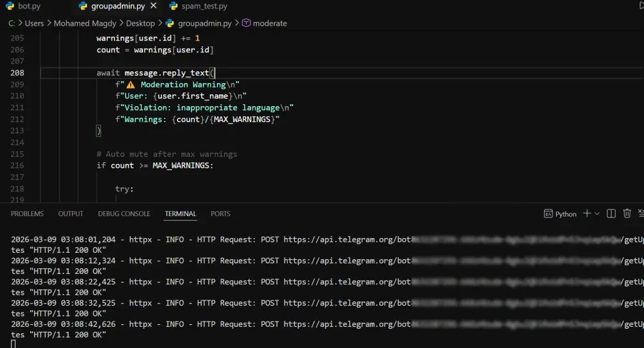Switch to the DEBUG CONSOLE tab
644x348 pixels.
(124, 214)
